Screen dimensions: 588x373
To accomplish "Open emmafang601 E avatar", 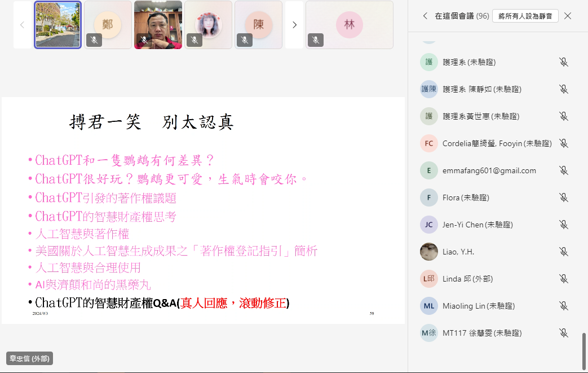I will click(428, 171).
